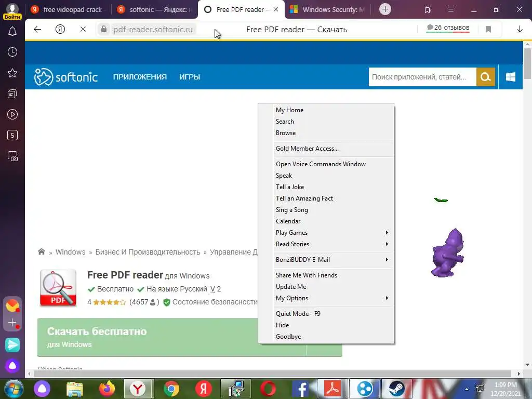Select Calendar menu entry

333,221
